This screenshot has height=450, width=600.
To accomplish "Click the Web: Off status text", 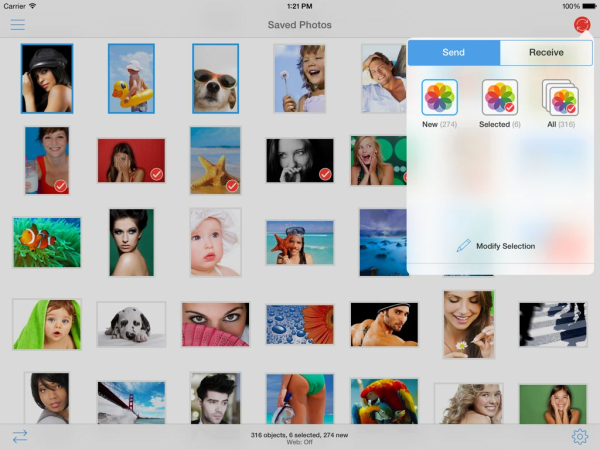I will pos(299,442).
